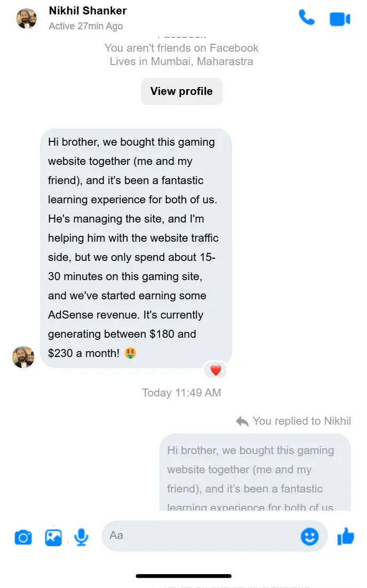Tap the Nikhil Shanker name in header
The height and width of the screenshot is (588, 367).
(x=87, y=11)
